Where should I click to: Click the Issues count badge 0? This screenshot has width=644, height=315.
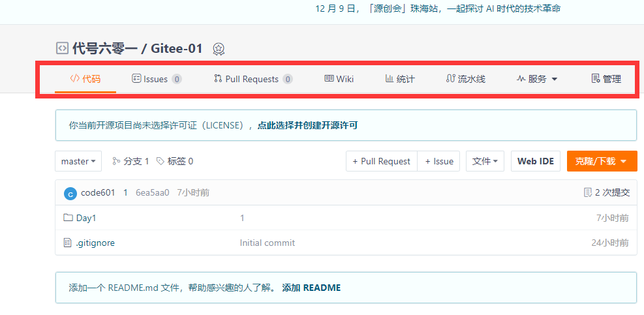click(177, 80)
